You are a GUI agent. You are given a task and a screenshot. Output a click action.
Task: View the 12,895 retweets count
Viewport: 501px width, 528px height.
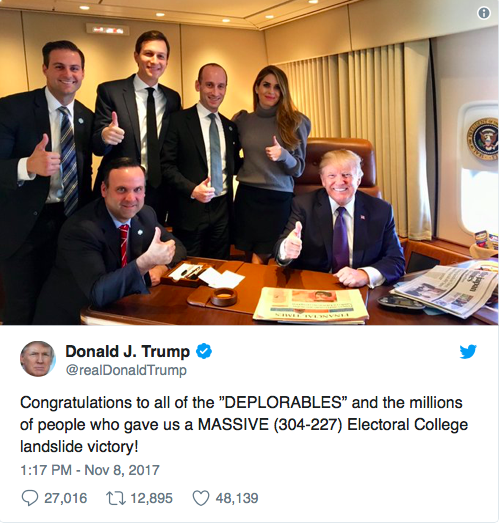coord(152,498)
